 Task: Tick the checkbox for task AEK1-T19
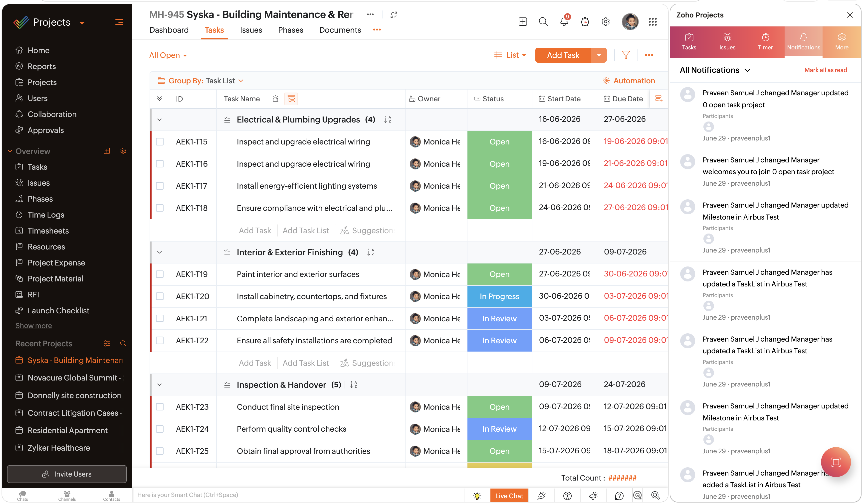coord(160,274)
